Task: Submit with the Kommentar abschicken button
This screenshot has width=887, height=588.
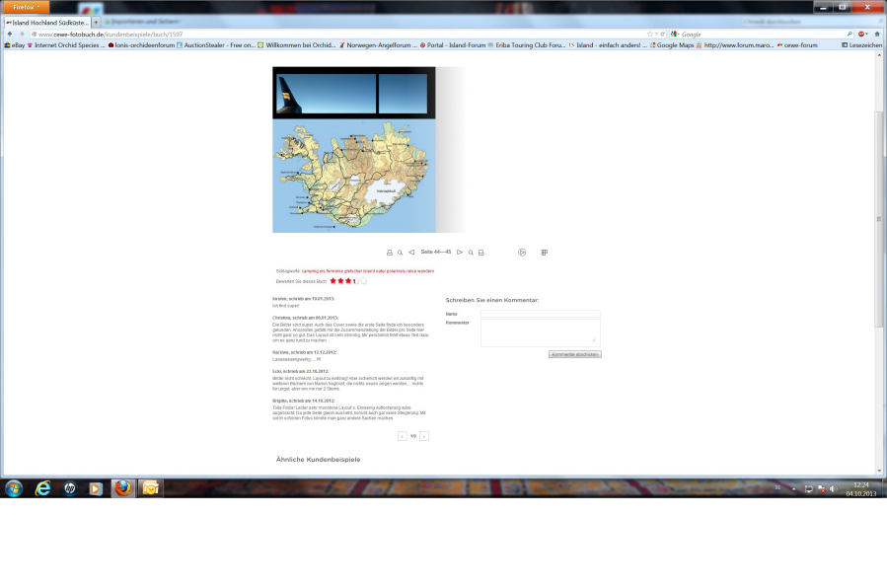Action: click(575, 354)
